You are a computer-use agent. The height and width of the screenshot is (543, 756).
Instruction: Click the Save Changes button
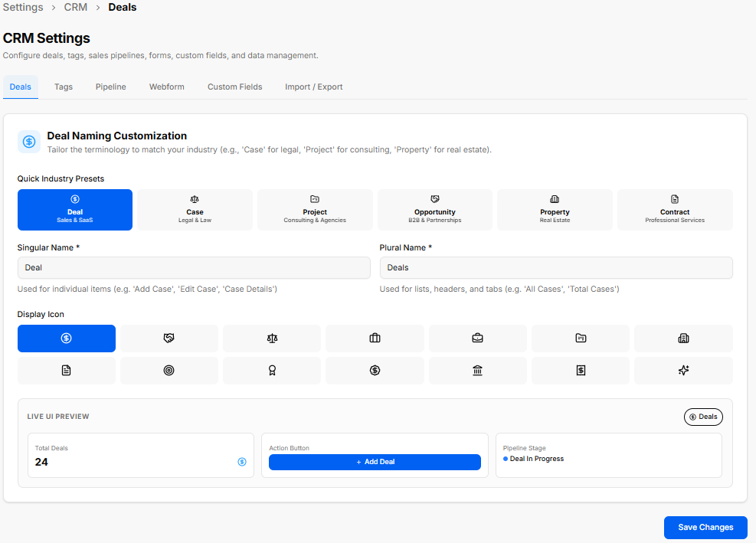pos(705,527)
